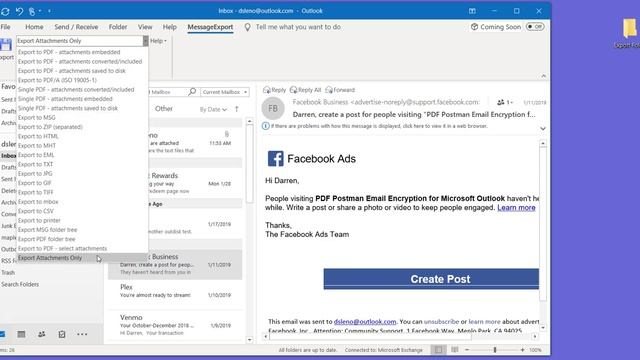Click the unsubscribe link
640x360 pixels.
click(x=441, y=322)
